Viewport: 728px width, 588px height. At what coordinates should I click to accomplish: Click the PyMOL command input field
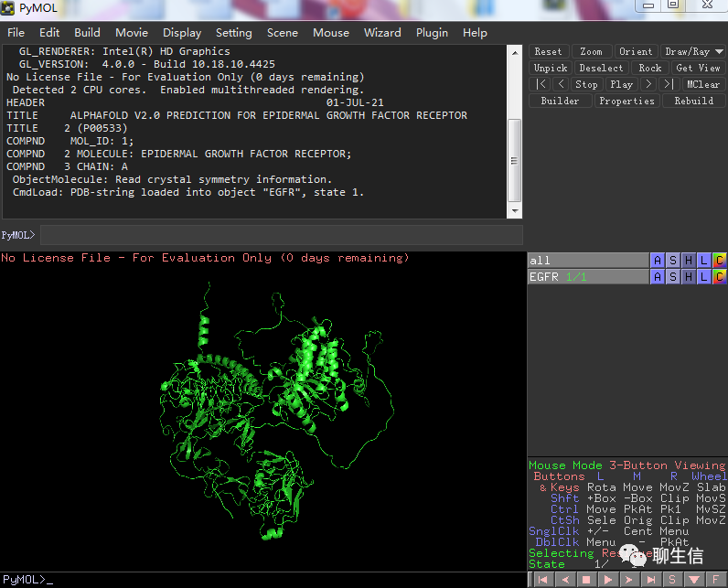282,235
